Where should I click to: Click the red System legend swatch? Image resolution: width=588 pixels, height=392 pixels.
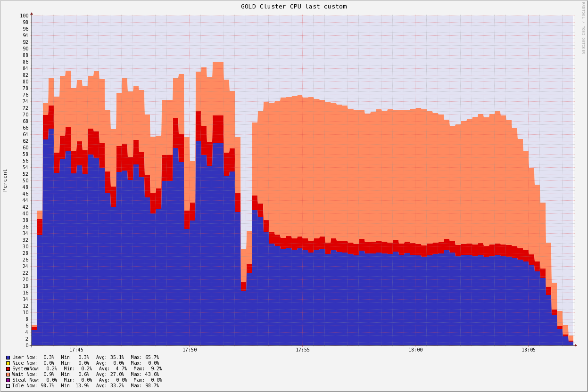point(8,369)
